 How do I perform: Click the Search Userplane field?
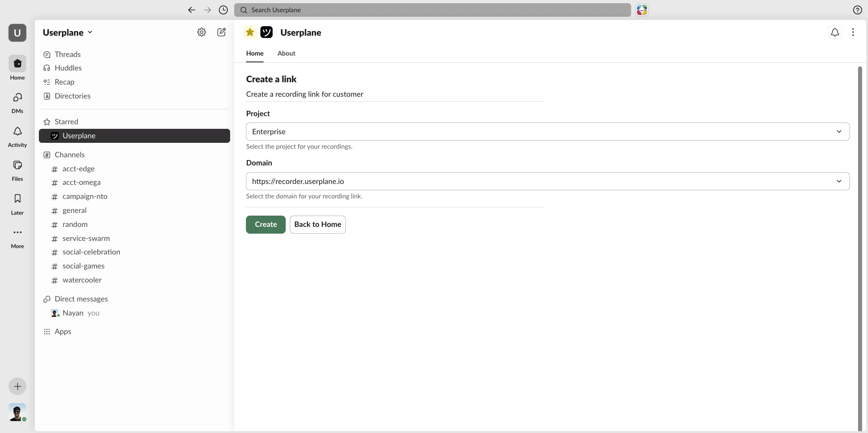(x=433, y=10)
